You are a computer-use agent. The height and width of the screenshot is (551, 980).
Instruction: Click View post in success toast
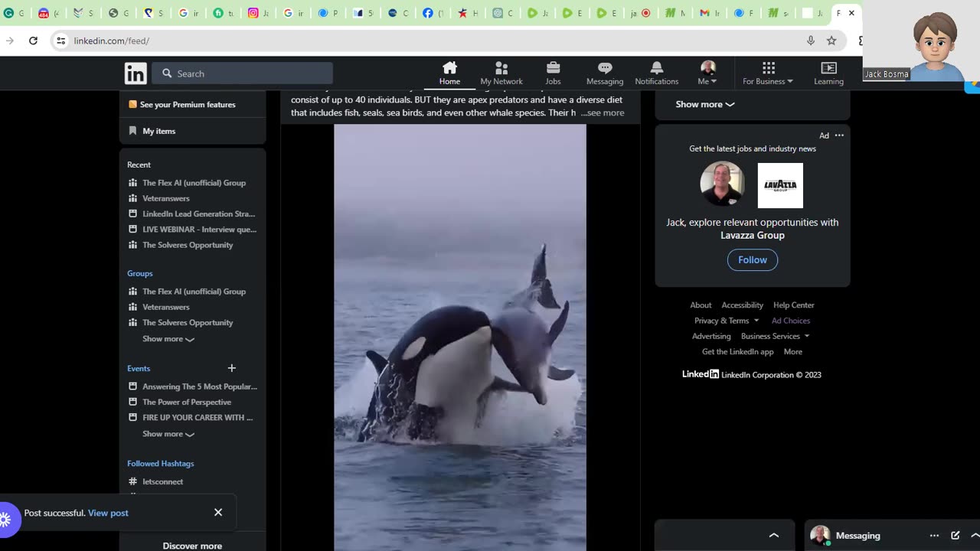click(x=108, y=513)
